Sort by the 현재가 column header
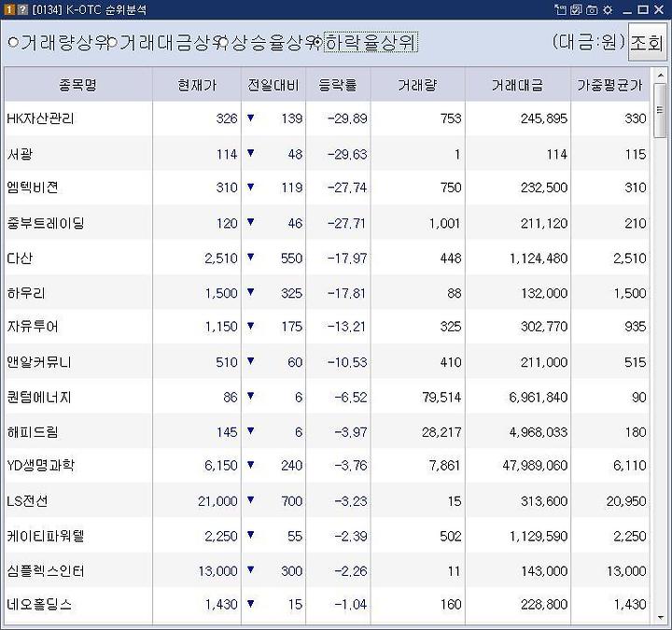672x630 pixels. (197, 85)
